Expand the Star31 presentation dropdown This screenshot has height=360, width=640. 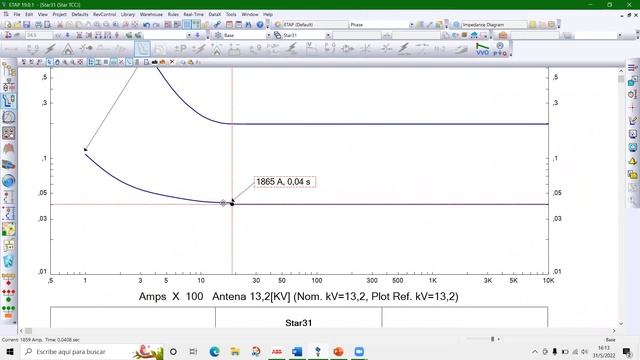click(328, 36)
